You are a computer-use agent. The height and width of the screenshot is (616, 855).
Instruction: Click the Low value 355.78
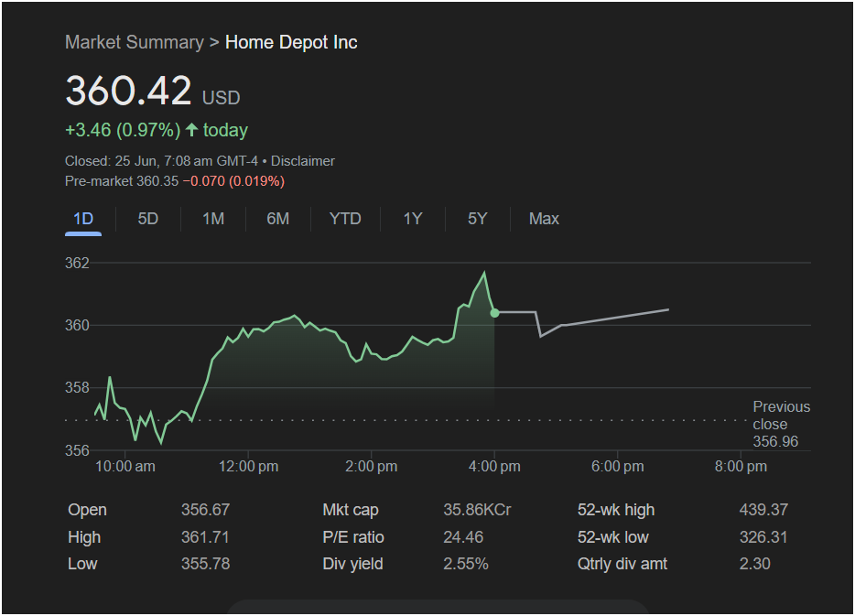[x=206, y=564]
